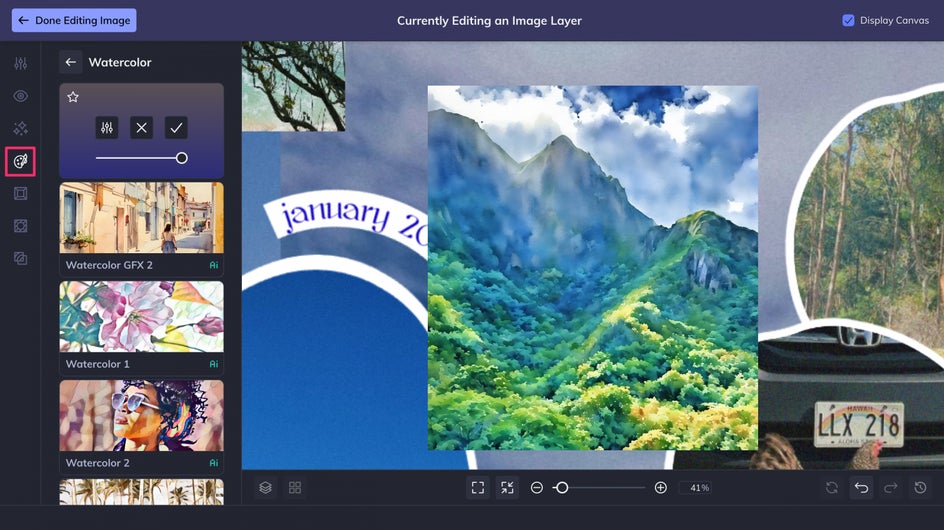The image size is (944, 530).
Task: Choose the Watercolor 1 effect
Action: 141,328
